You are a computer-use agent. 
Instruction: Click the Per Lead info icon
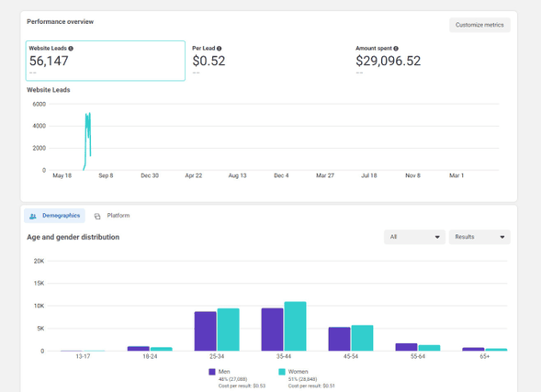point(220,49)
